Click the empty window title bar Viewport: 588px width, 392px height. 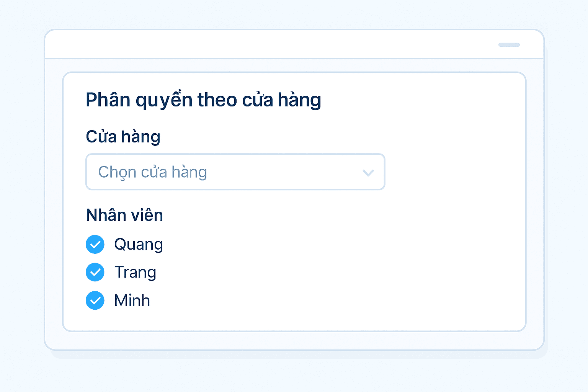click(268, 45)
